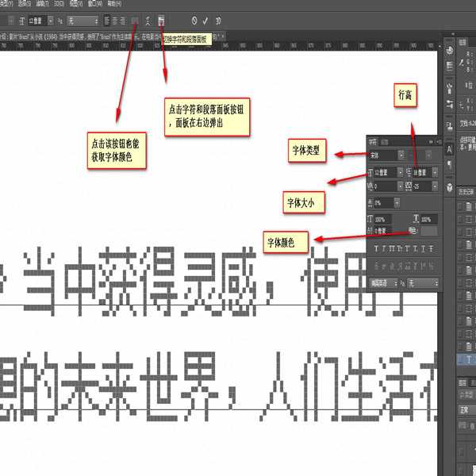Open the Brush Presets icon in dock

pyautogui.click(x=450, y=104)
